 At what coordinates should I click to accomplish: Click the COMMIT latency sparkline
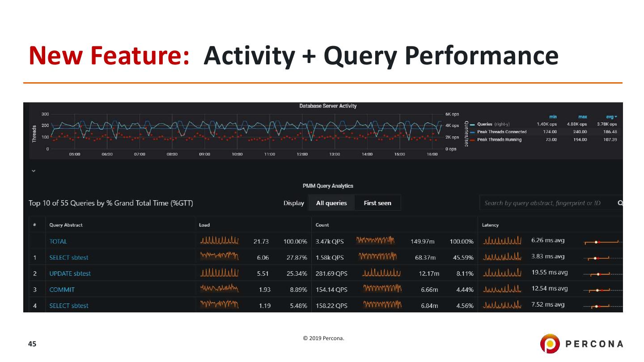click(x=503, y=289)
